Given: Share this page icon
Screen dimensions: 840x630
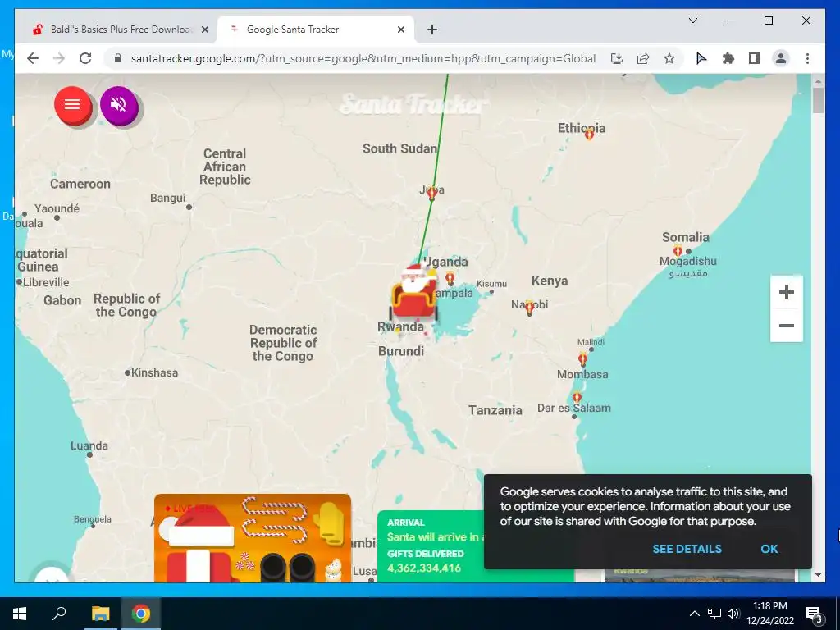Looking at the screenshot, I should [643, 58].
